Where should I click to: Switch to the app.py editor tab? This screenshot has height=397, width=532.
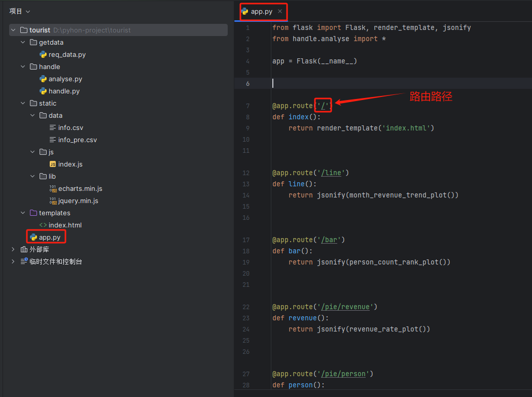point(261,11)
